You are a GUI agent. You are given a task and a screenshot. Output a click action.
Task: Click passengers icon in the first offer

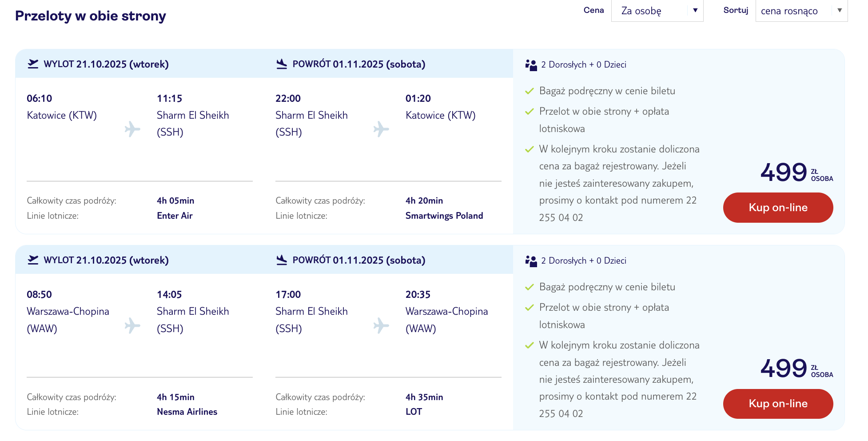tap(531, 65)
